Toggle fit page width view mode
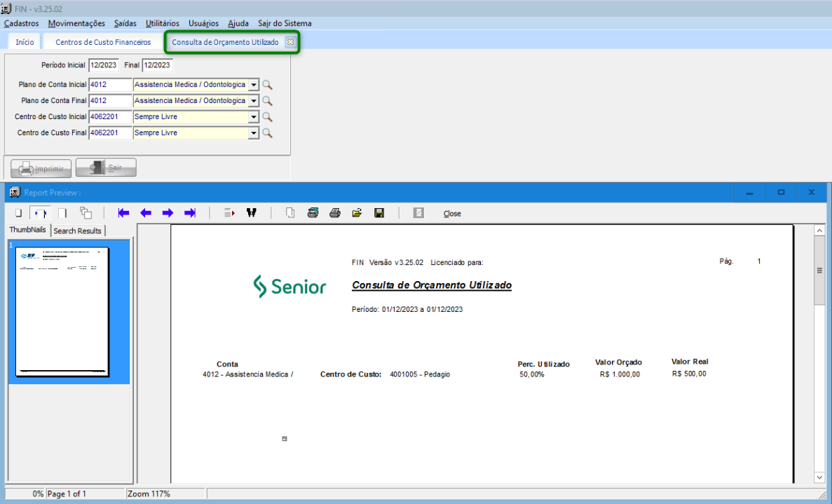This screenshot has width=832, height=504. click(41, 213)
